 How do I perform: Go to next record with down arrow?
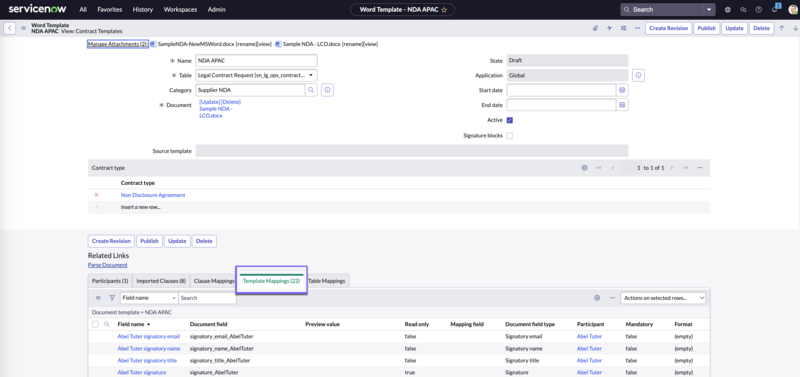pyautogui.click(x=795, y=28)
